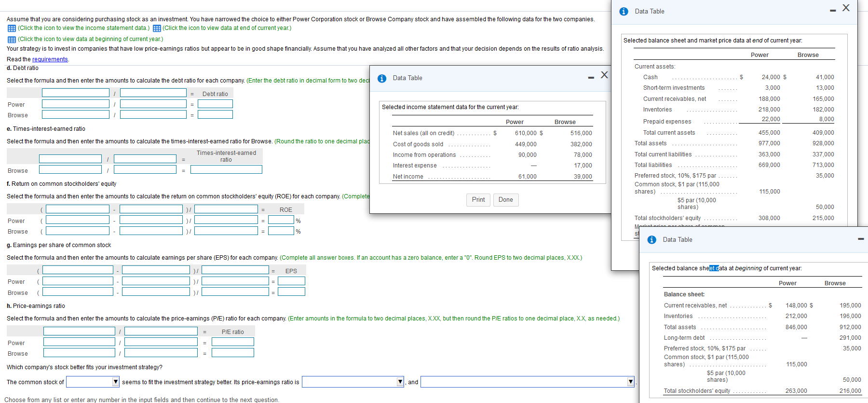Image resolution: width=868 pixels, height=403 pixels.
Task: Close the end-of-year Data Table window
Action: point(846,8)
